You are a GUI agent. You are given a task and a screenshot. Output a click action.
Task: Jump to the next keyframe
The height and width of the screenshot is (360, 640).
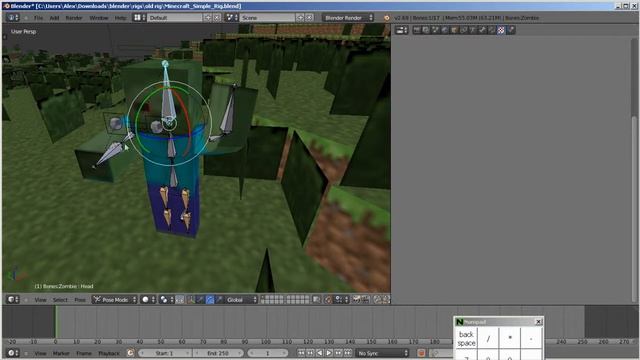coord(338,353)
